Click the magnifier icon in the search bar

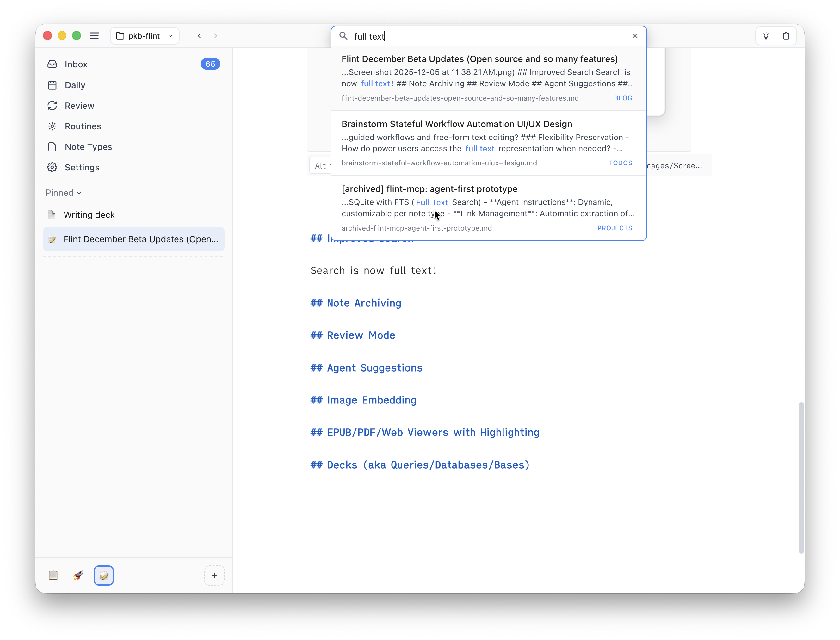tap(343, 36)
